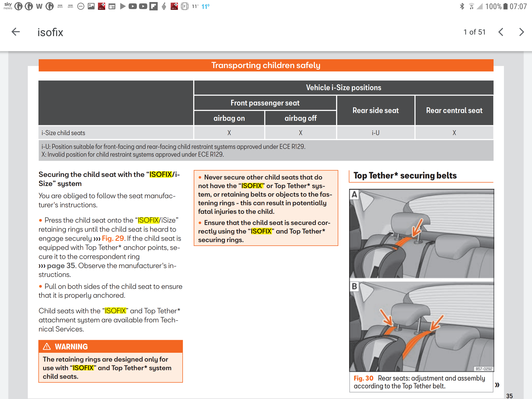Open the picture notification icon
Screen dimensions: 532x399
91,6
